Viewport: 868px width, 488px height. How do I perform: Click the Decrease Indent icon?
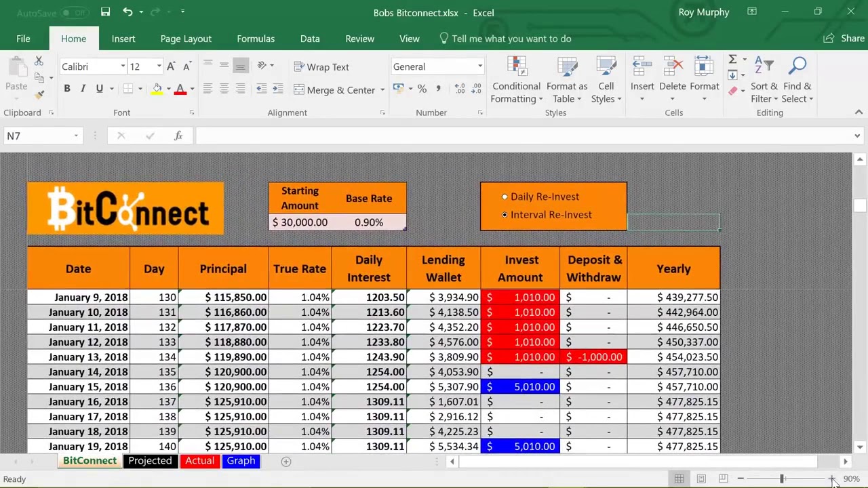pyautogui.click(x=262, y=89)
